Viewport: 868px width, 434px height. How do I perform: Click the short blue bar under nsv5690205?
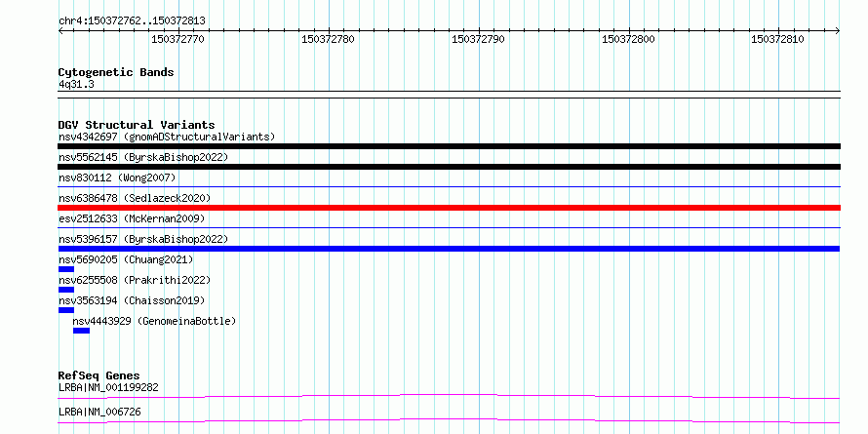tap(66, 269)
